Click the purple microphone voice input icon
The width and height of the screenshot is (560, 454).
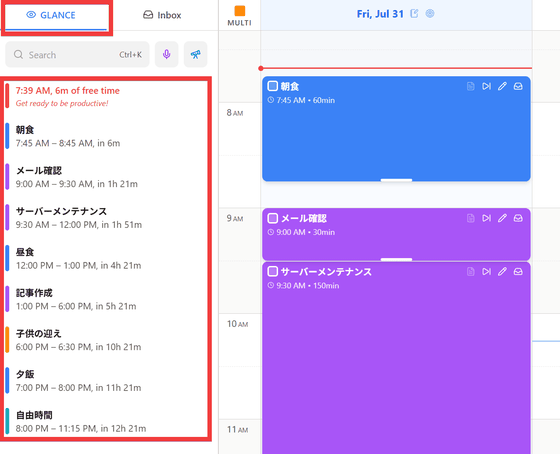(x=166, y=54)
